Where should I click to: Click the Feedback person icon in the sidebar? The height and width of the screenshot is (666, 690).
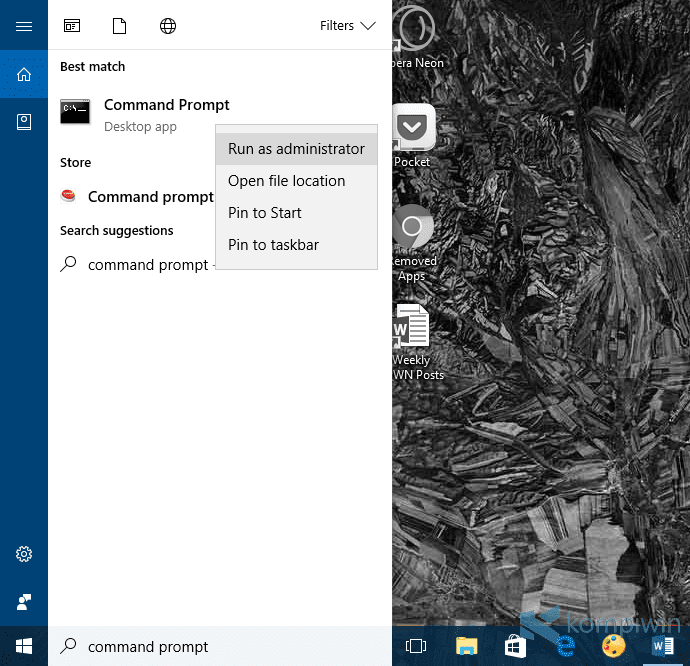pos(24,602)
